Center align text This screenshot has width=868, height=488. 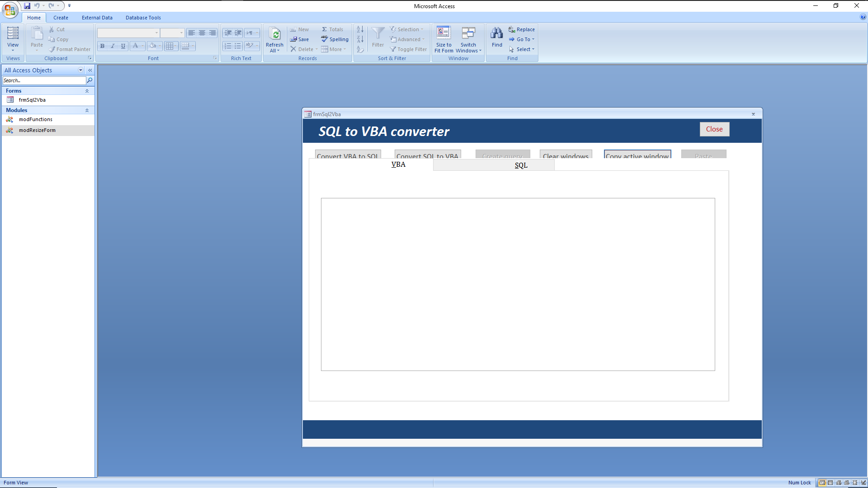click(x=202, y=33)
